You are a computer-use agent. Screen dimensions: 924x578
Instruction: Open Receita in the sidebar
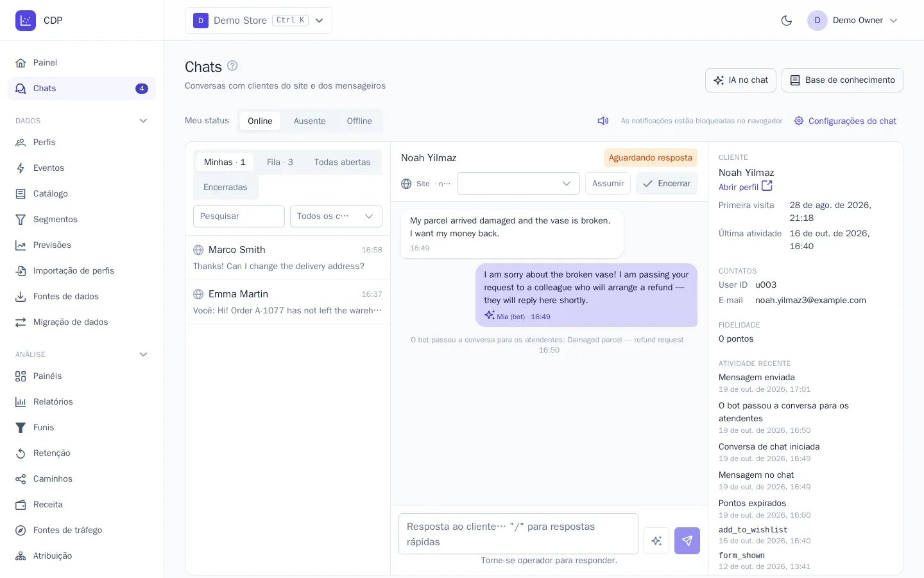click(x=81, y=505)
